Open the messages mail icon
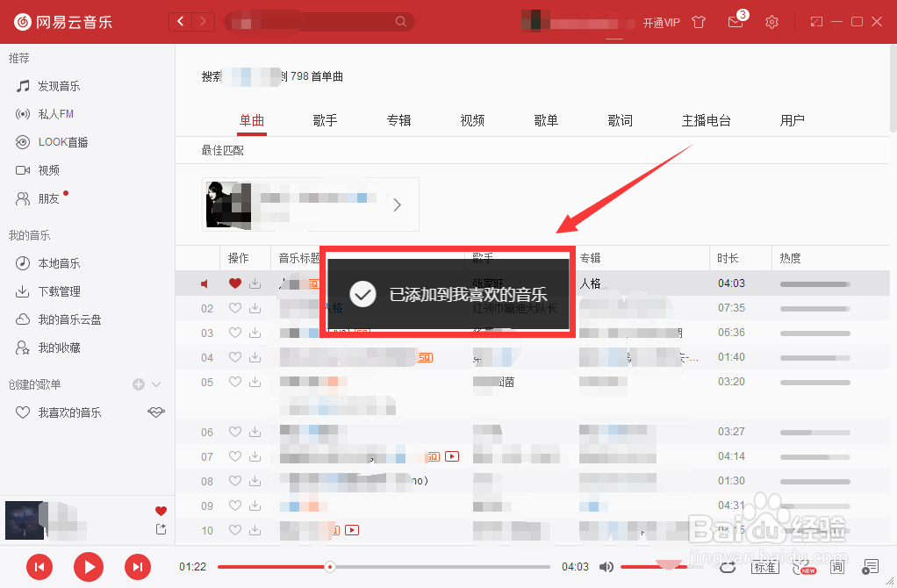 [736, 22]
